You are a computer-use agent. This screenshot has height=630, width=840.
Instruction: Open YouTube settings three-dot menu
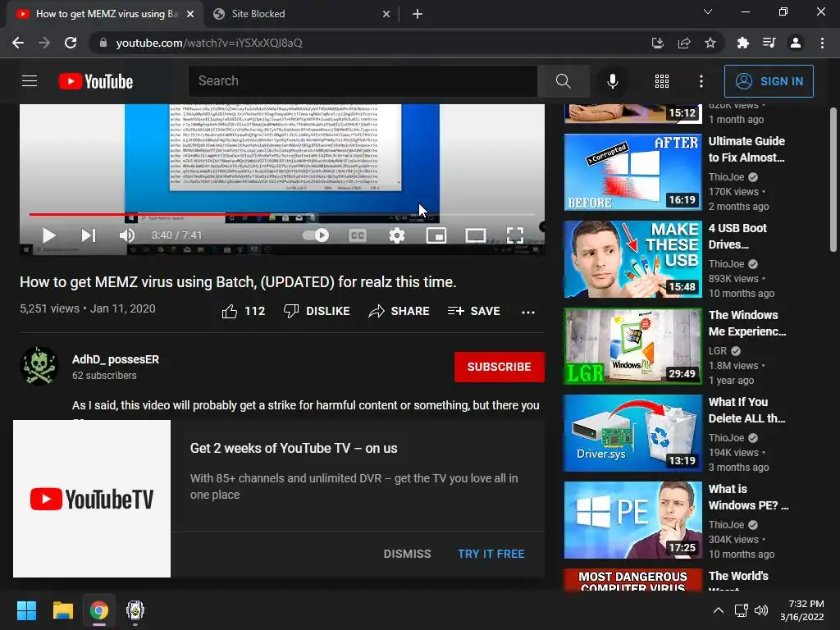pyautogui.click(x=701, y=81)
